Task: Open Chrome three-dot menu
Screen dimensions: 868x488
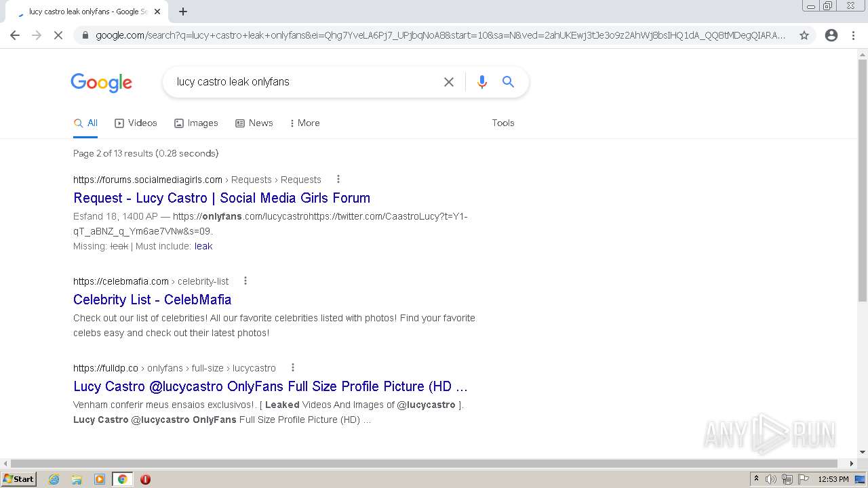Action: [853, 35]
